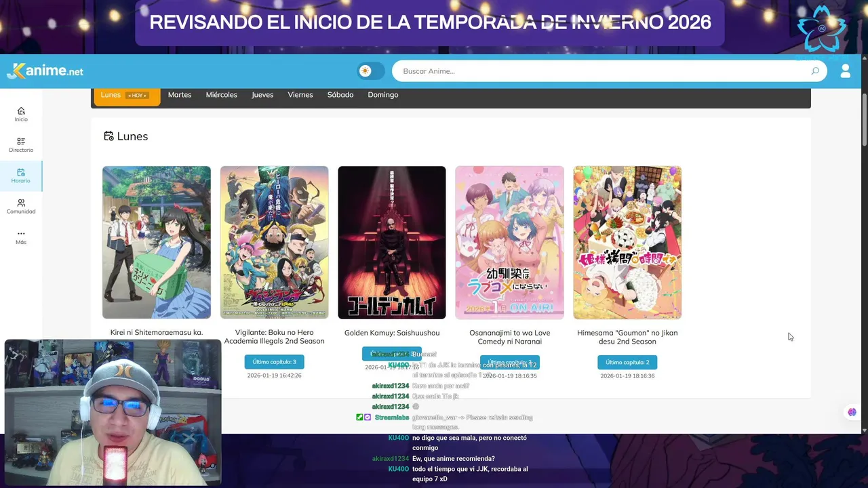Open Kirei ni Shitemoraemasu ka poster

tap(157, 243)
